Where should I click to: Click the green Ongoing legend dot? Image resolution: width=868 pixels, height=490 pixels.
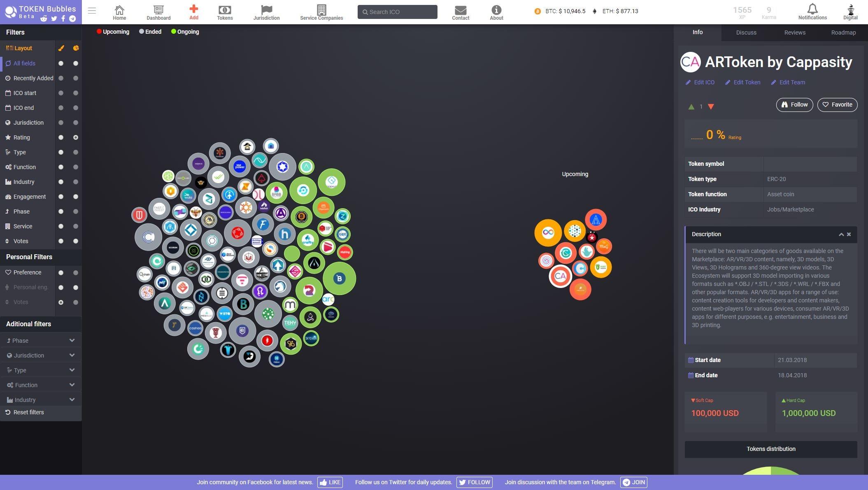(174, 32)
